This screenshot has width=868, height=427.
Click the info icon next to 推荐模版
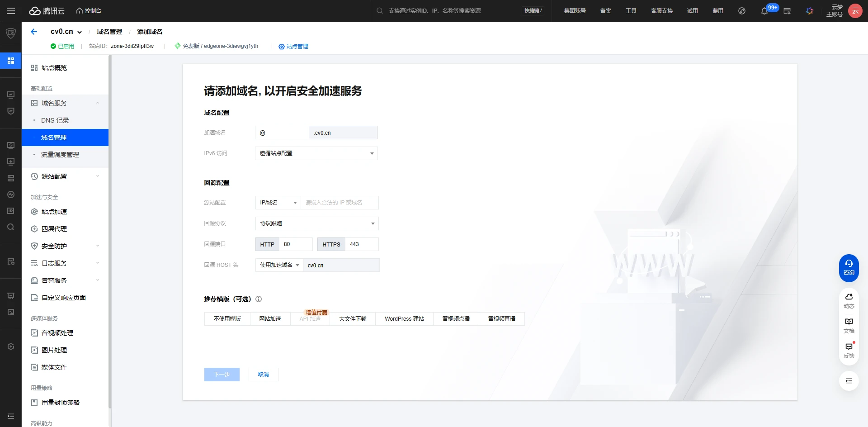tap(259, 299)
